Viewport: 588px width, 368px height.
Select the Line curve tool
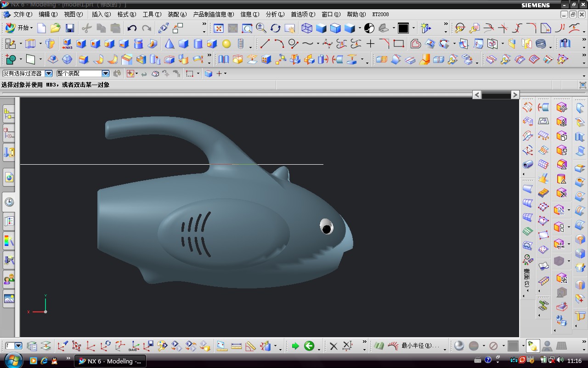coord(265,44)
